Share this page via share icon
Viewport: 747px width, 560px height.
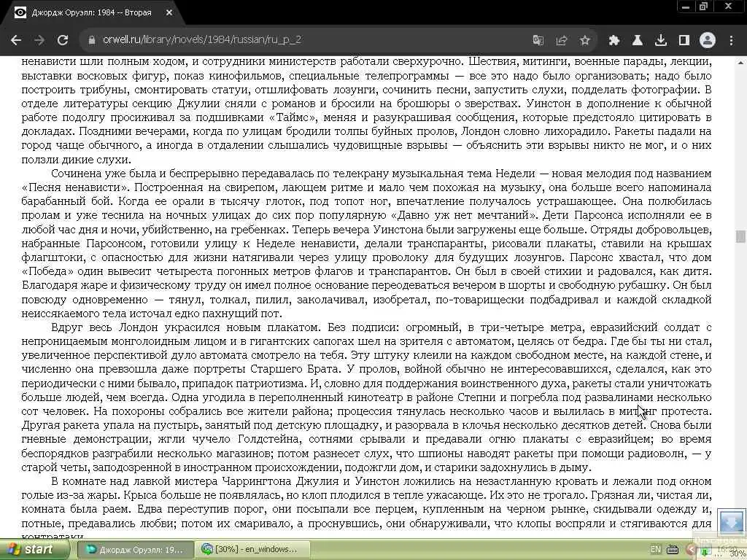point(561,40)
